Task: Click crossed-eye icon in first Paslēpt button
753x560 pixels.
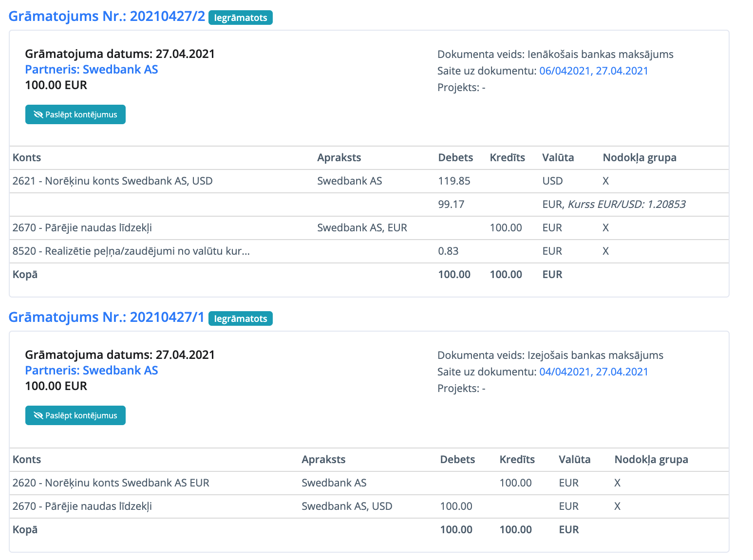Action: [38, 114]
